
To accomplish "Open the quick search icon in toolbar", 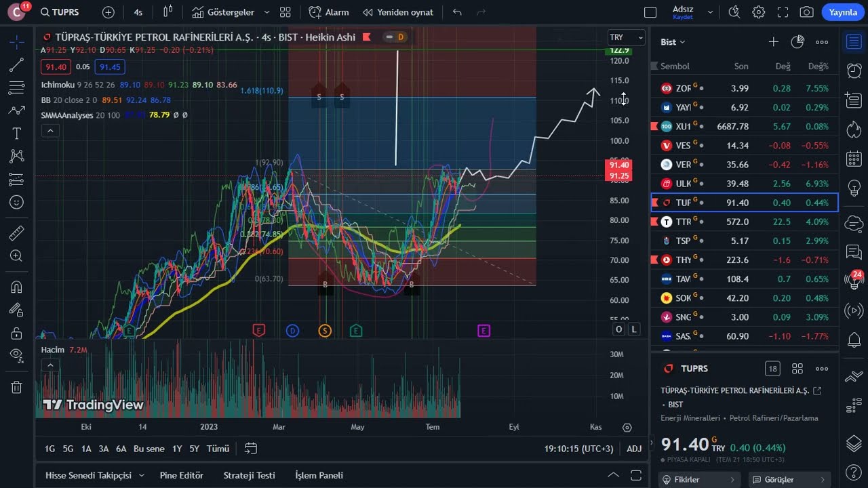I will (734, 12).
